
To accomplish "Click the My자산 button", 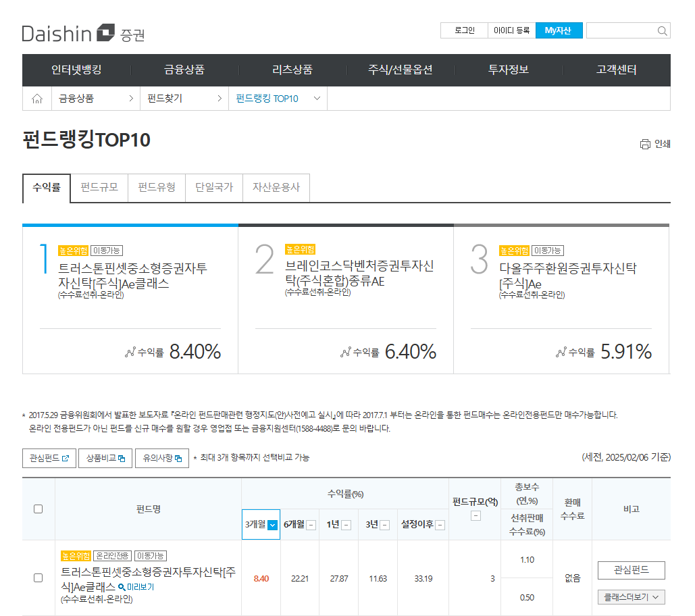I will [x=559, y=30].
